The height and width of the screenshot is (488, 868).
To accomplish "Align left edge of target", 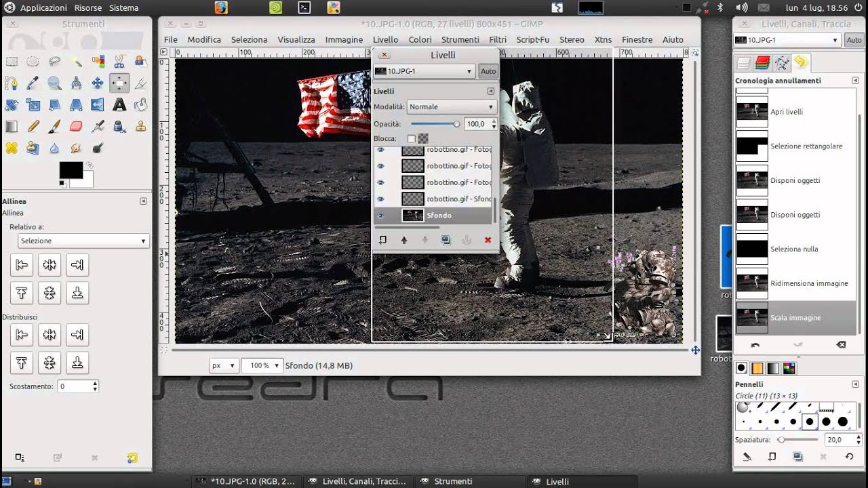I will pyautogui.click(x=22, y=266).
